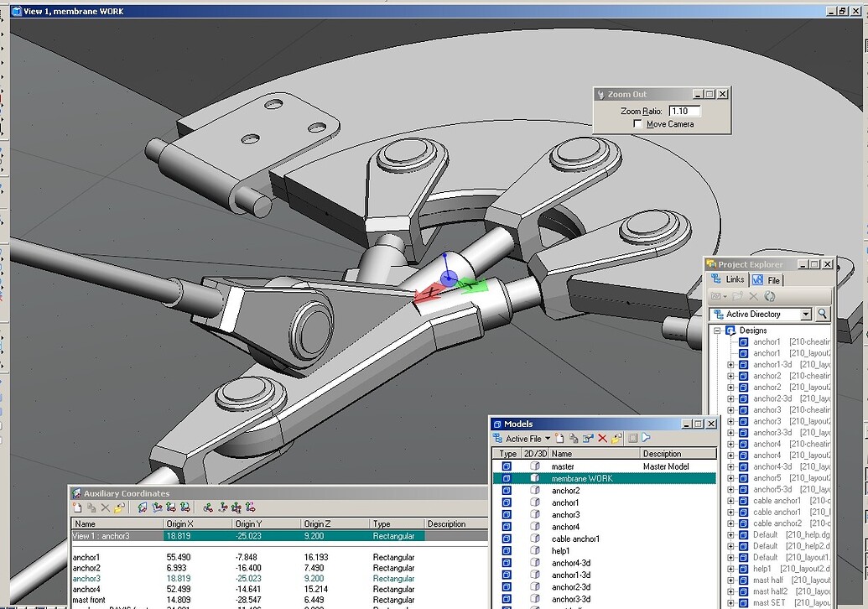Create a new ACS in Auxiliary Coordinates
The image size is (868, 609).
tap(78, 507)
